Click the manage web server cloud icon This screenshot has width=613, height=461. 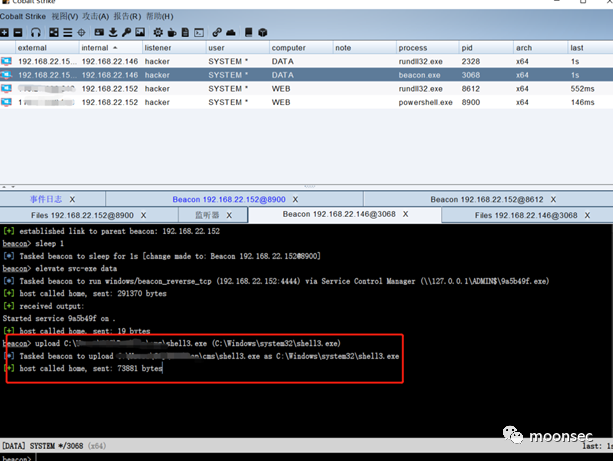231,32
